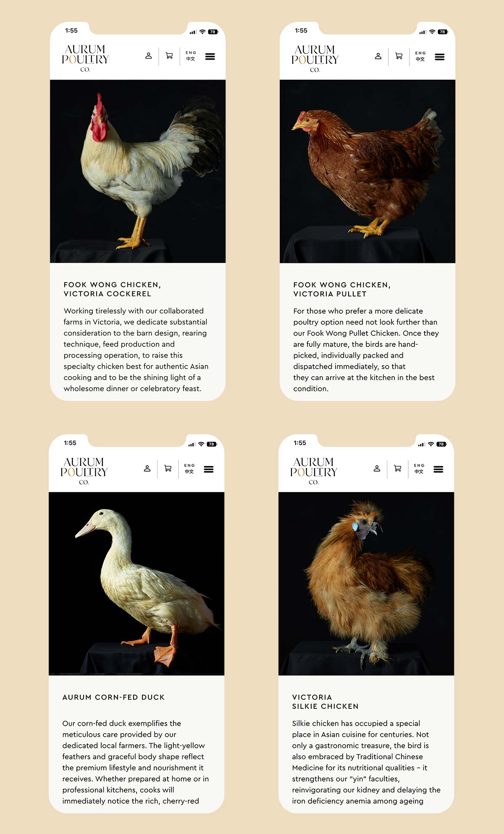Expand the hamburger menu on the Corn-Fed Duck screen
504x834 pixels.
(209, 469)
